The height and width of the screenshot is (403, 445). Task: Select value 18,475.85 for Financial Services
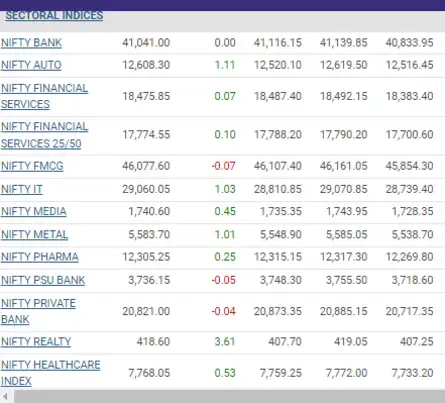146,96
